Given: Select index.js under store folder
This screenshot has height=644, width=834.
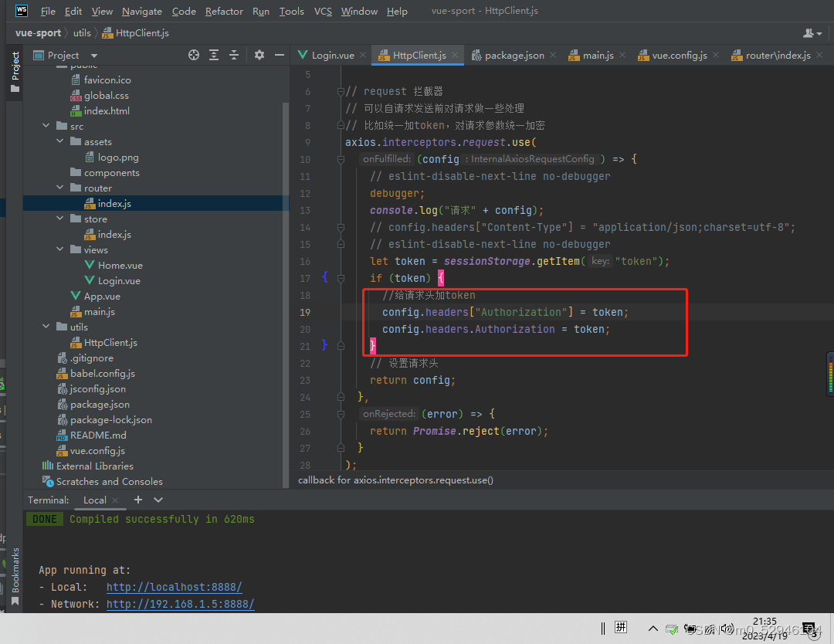Looking at the screenshot, I should 108,234.
